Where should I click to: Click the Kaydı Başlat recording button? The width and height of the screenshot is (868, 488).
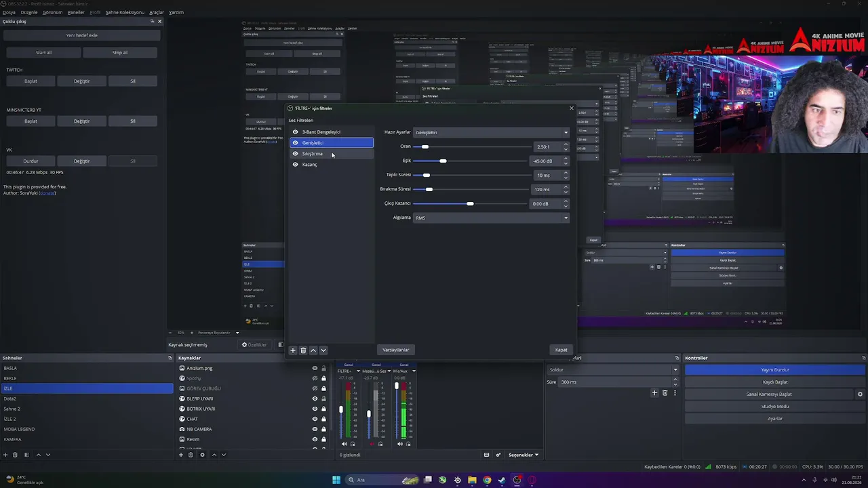point(775,382)
